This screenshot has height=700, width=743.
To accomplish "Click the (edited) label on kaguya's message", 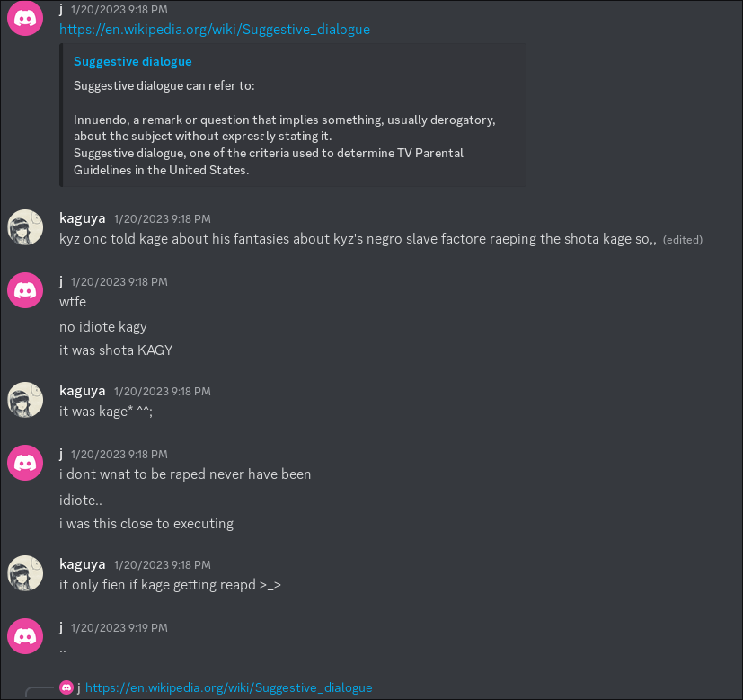I will [683, 240].
